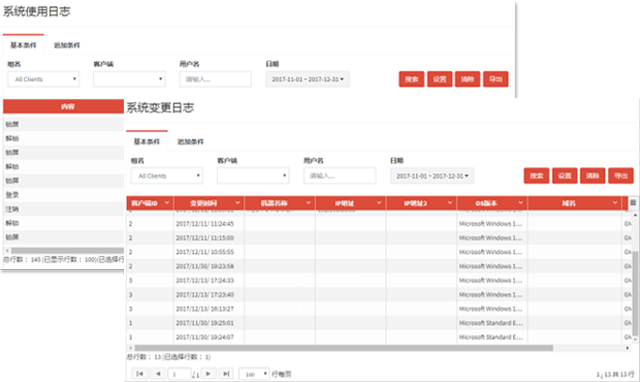Open 变更时间 column header dropdown
This screenshot has height=382, width=640.
(x=238, y=203)
